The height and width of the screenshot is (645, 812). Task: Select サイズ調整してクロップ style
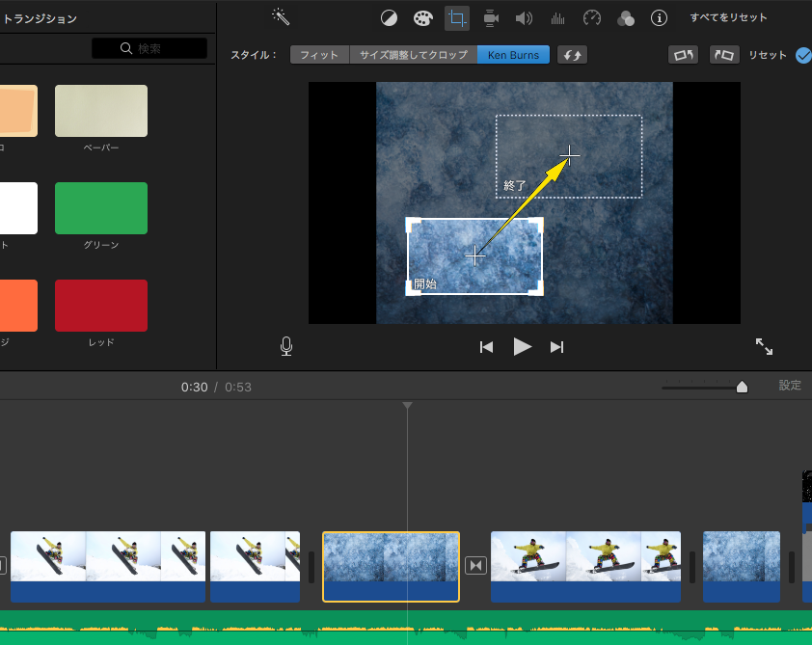pyautogui.click(x=414, y=55)
